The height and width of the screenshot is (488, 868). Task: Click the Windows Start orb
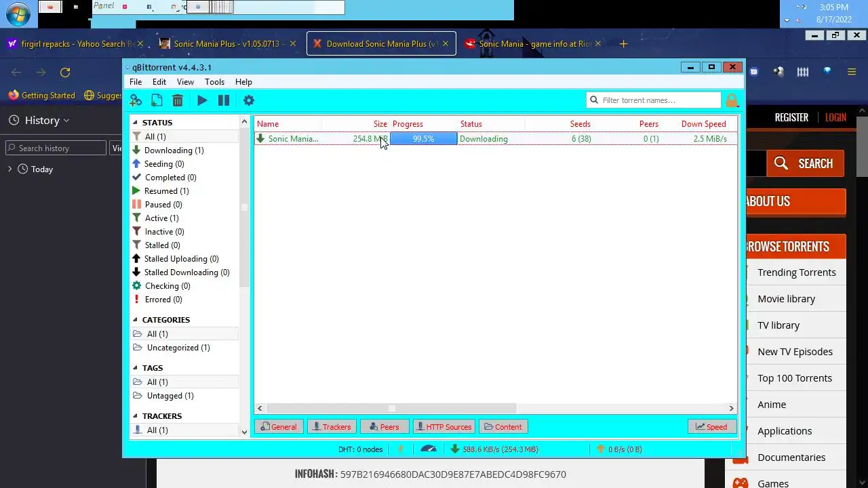tap(18, 14)
